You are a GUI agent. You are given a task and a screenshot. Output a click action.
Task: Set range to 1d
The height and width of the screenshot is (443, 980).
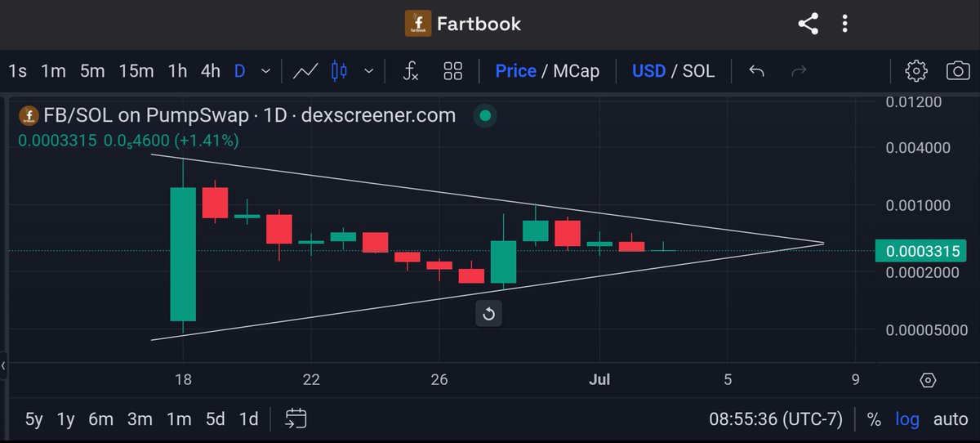click(x=248, y=419)
